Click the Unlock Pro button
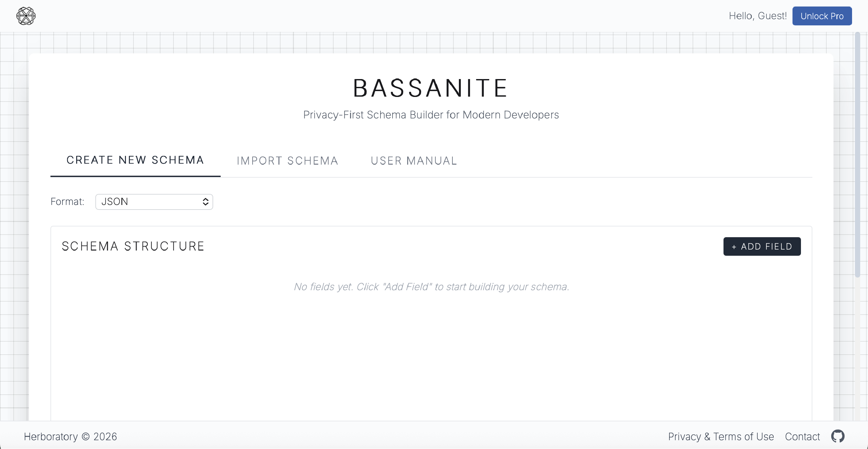The width and height of the screenshot is (868, 449). click(822, 16)
